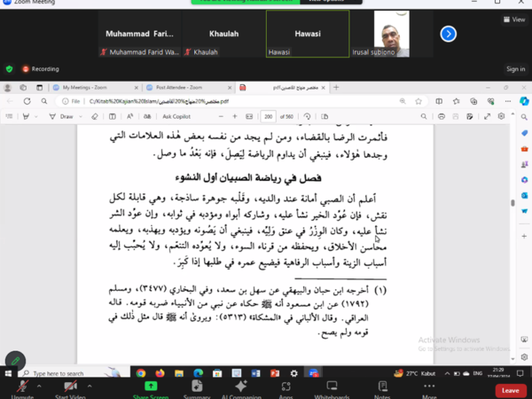Print the PDF document
Screen dimensions: 532x399
coord(442,116)
